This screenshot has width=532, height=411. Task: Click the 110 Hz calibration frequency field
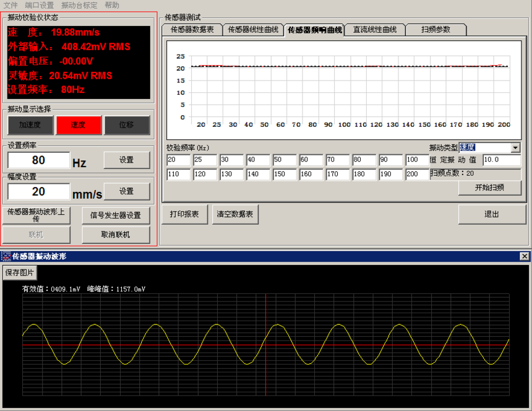[x=179, y=175]
